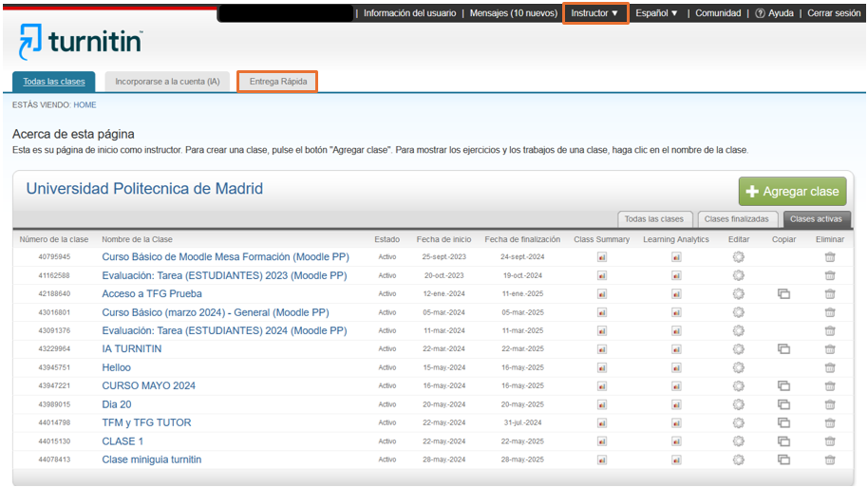868x487 pixels.
Task: Delete the Evaluación Tarea ESTUDIANTES 2023 class
Action: [x=830, y=275]
